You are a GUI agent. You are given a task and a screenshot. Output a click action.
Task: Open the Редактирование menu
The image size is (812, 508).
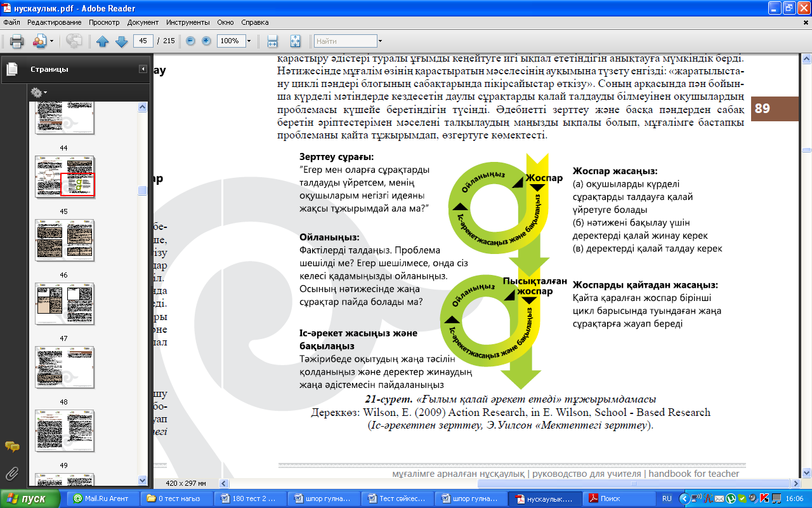point(55,22)
